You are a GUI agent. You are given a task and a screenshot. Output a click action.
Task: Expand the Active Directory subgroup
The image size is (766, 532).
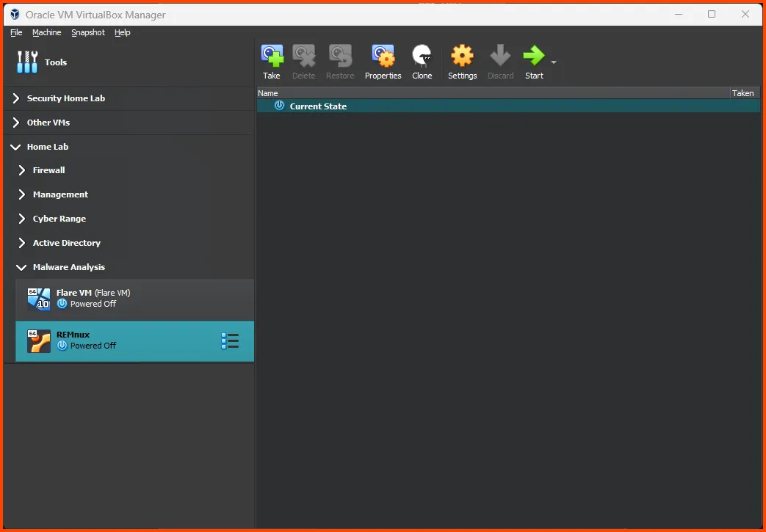click(x=21, y=243)
